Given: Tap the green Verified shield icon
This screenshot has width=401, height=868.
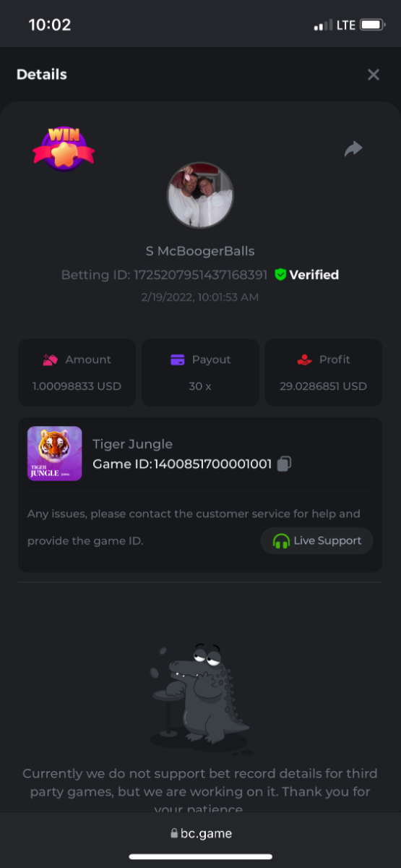Looking at the screenshot, I should (280, 275).
